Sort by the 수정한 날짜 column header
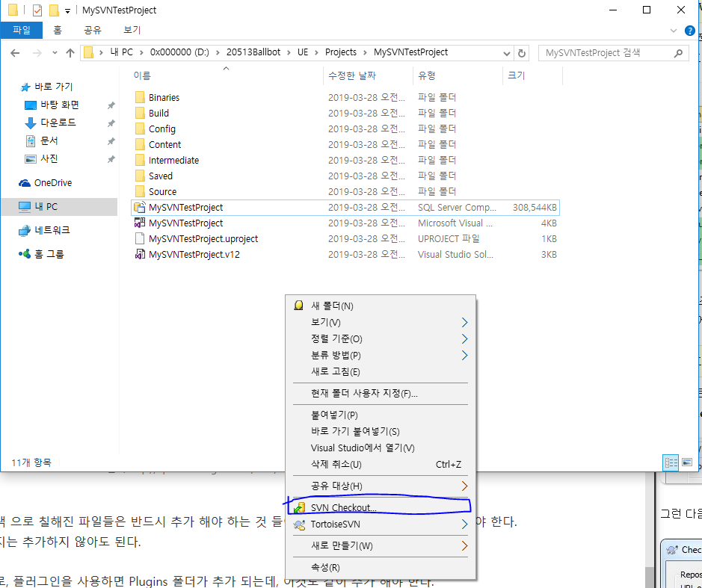 click(368, 75)
